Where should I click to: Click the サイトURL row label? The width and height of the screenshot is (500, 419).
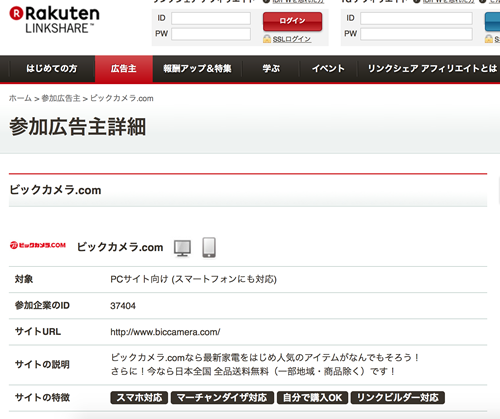pos(38,332)
